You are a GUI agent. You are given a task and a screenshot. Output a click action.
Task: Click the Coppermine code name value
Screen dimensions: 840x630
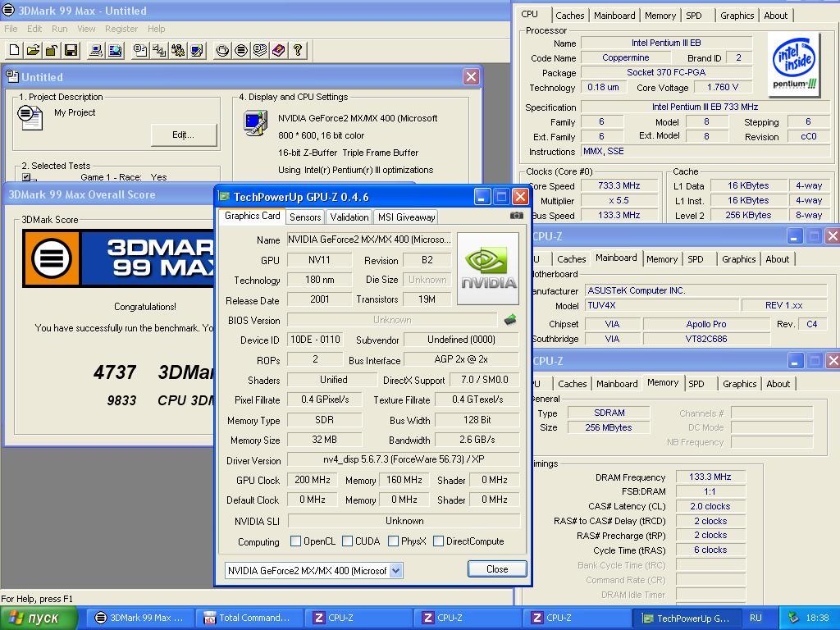626,58
